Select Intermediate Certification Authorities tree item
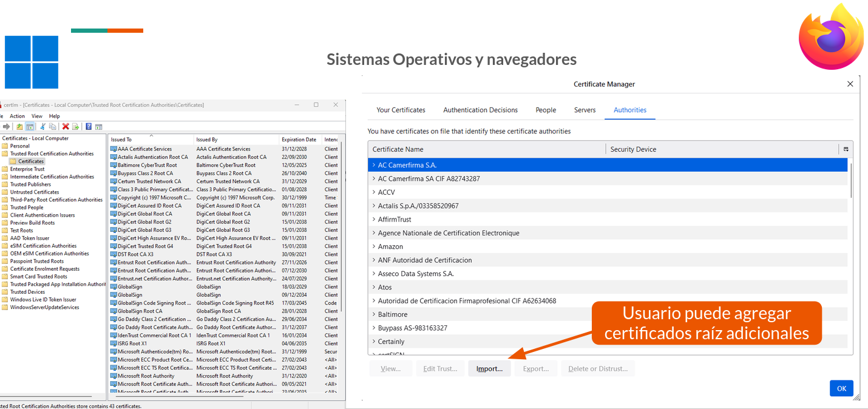This screenshot has height=409, width=868. pyautogui.click(x=52, y=177)
